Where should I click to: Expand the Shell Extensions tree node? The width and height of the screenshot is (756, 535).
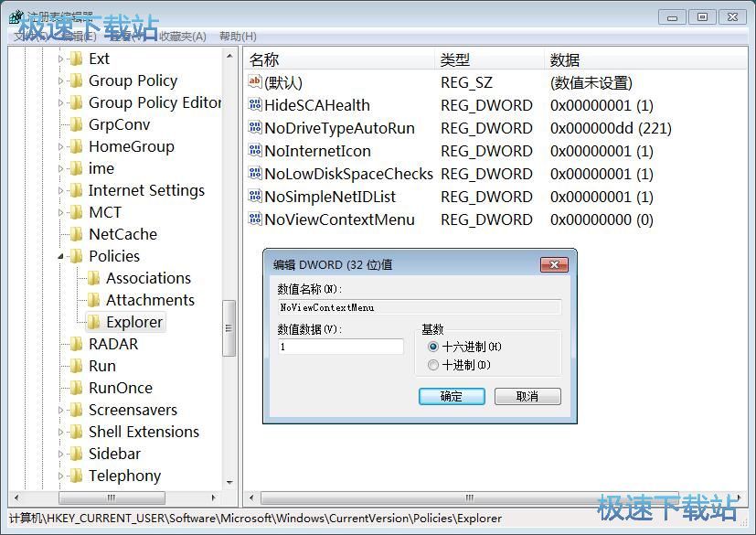click(x=60, y=432)
